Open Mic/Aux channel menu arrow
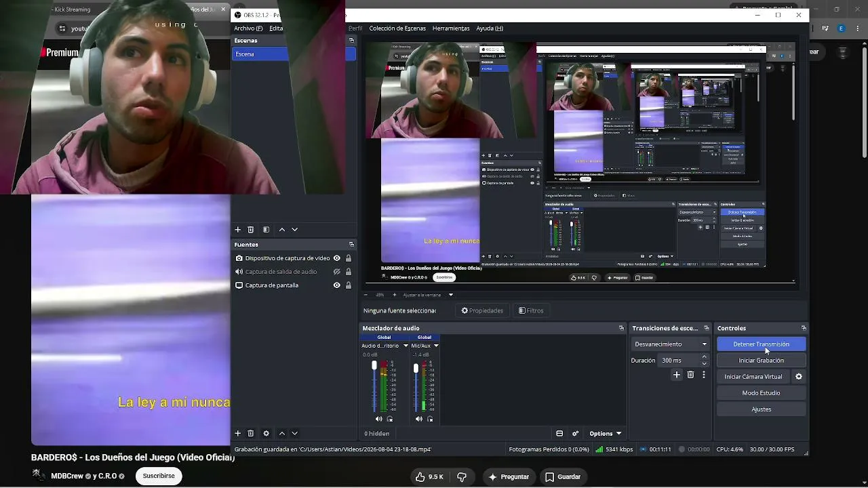Image resolution: width=868 pixels, height=488 pixels. pos(436,346)
